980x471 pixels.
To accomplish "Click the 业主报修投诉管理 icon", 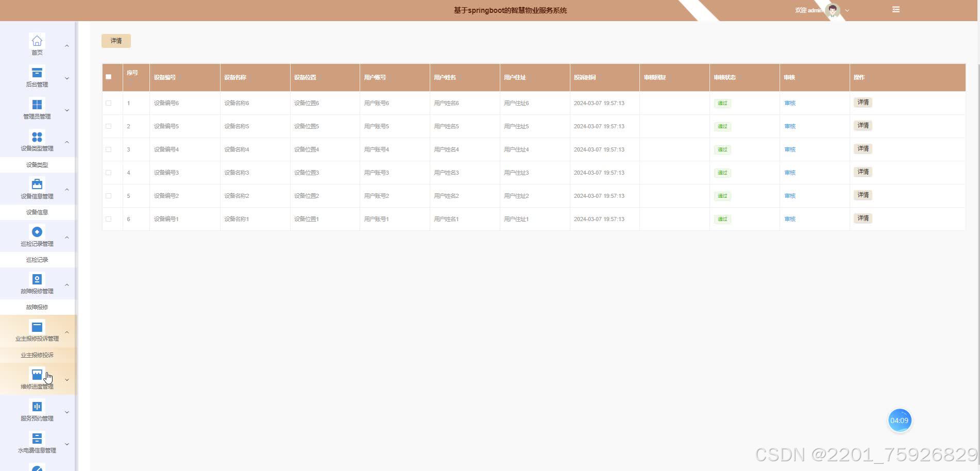I will pyautogui.click(x=37, y=327).
